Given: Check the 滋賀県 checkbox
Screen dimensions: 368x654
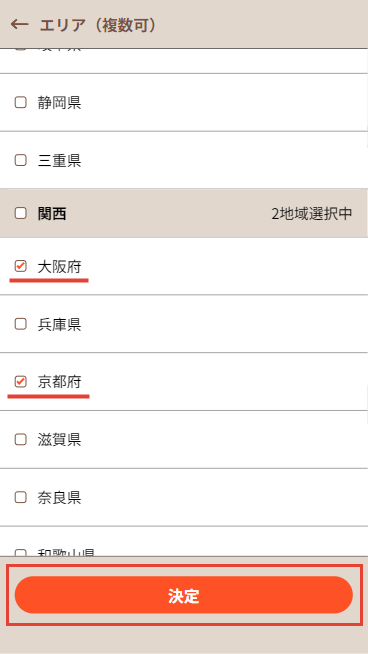Looking at the screenshot, I should pyautogui.click(x=20, y=439).
